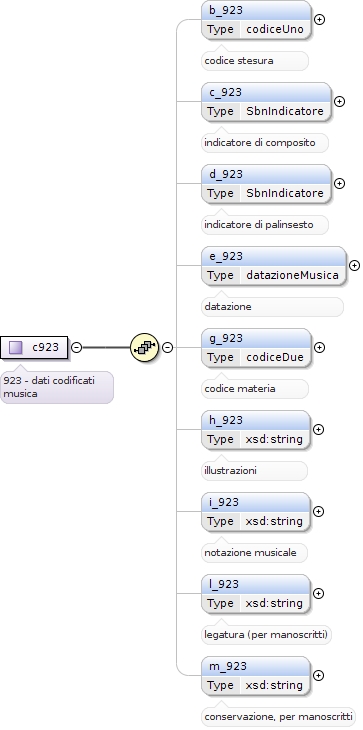Select the b_923 element header
This screenshot has height=730, width=363.
point(256,10)
